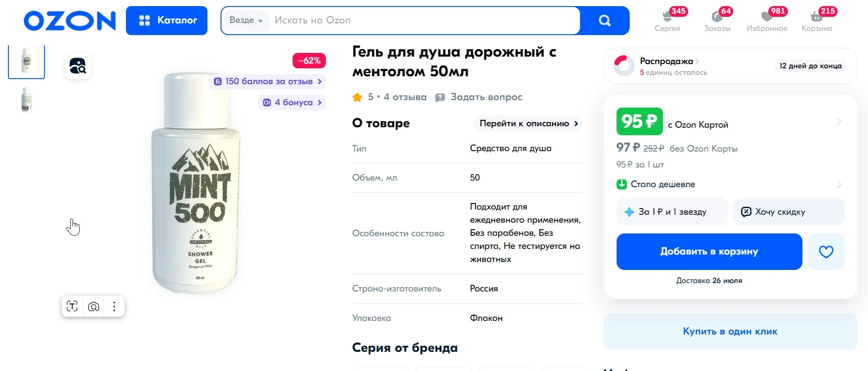Click the 95 ₽ Ozon Card price
Image resolution: width=868 pixels, height=371 pixels.
coord(640,122)
